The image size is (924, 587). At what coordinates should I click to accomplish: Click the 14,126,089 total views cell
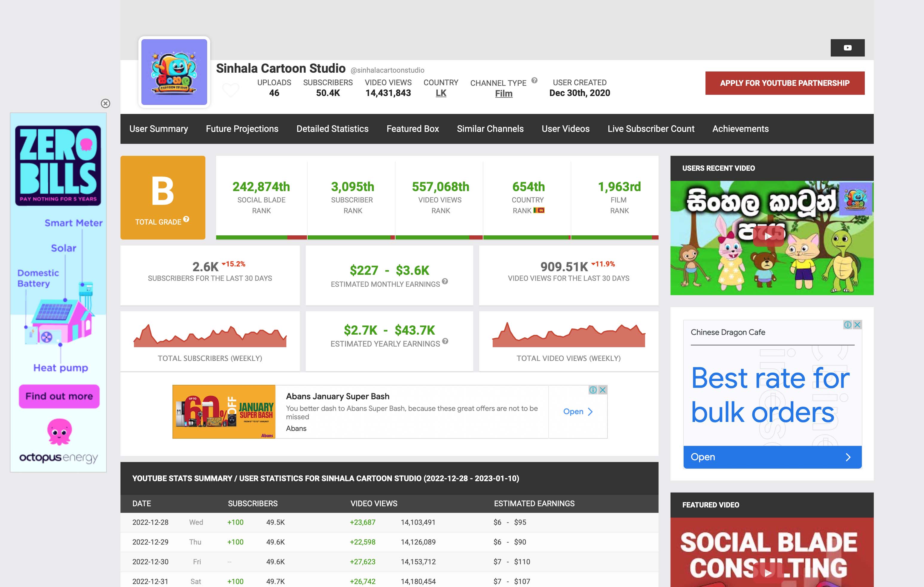418,542
